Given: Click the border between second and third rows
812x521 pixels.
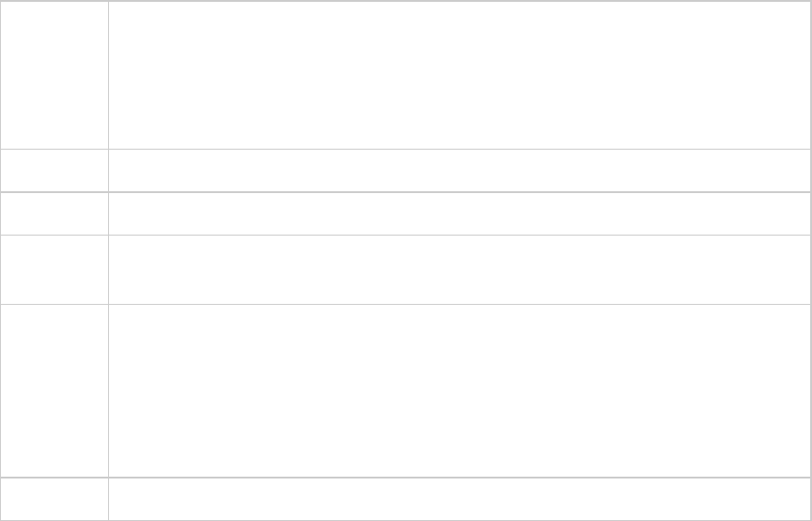Looking at the screenshot, I should (457, 192).
